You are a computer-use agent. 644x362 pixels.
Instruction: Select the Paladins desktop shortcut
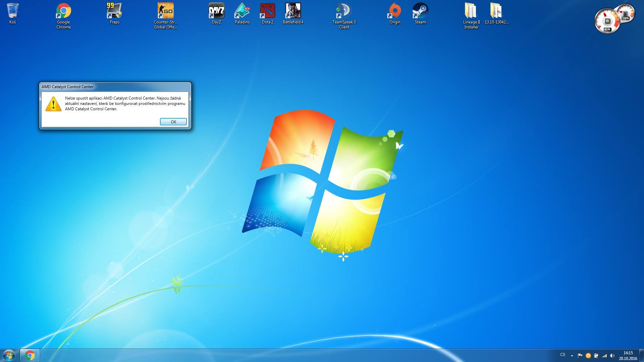(242, 14)
